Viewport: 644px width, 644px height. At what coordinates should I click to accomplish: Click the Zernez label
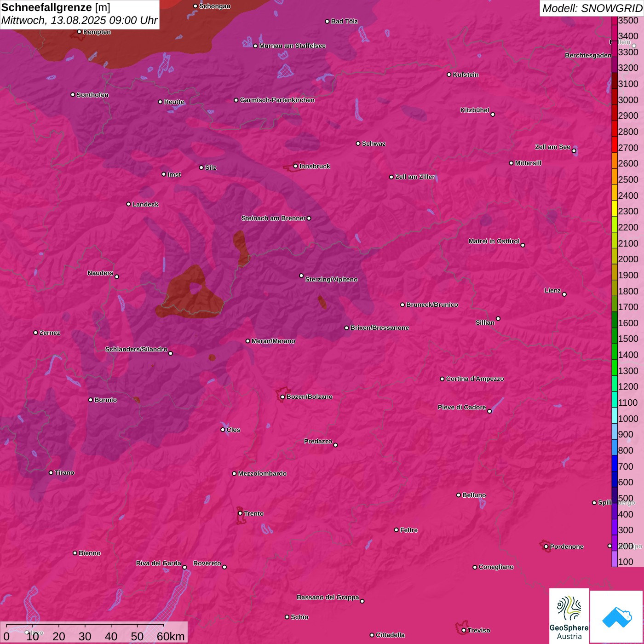point(50,333)
